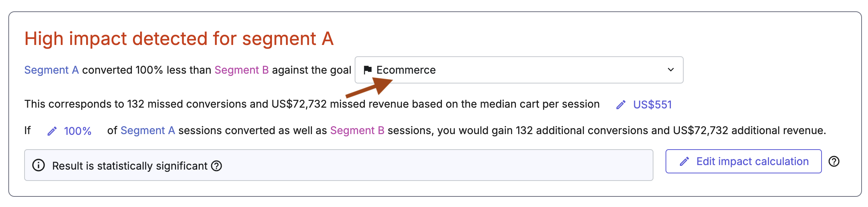Click Segment B link before 'sessions, you would gain'

(357, 130)
